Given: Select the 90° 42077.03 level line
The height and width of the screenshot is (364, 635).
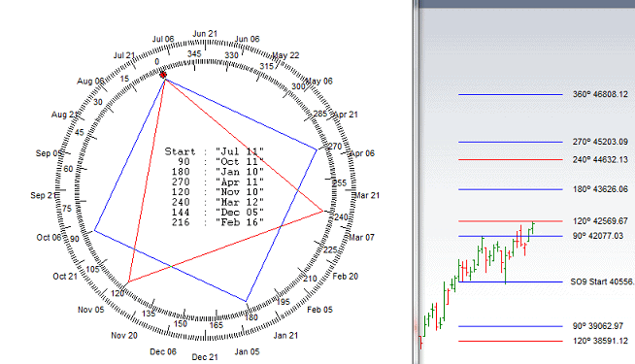Looking at the screenshot, I should pos(511,236).
